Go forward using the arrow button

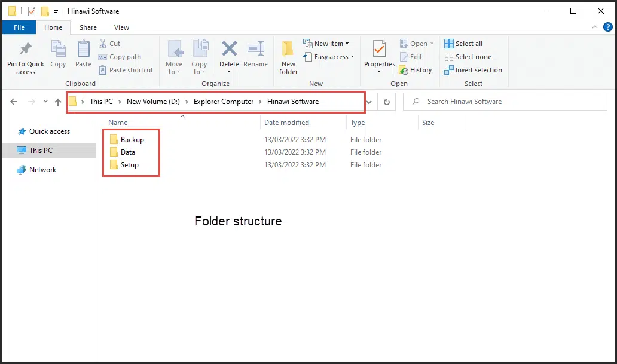pyautogui.click(x=32, y=102)
